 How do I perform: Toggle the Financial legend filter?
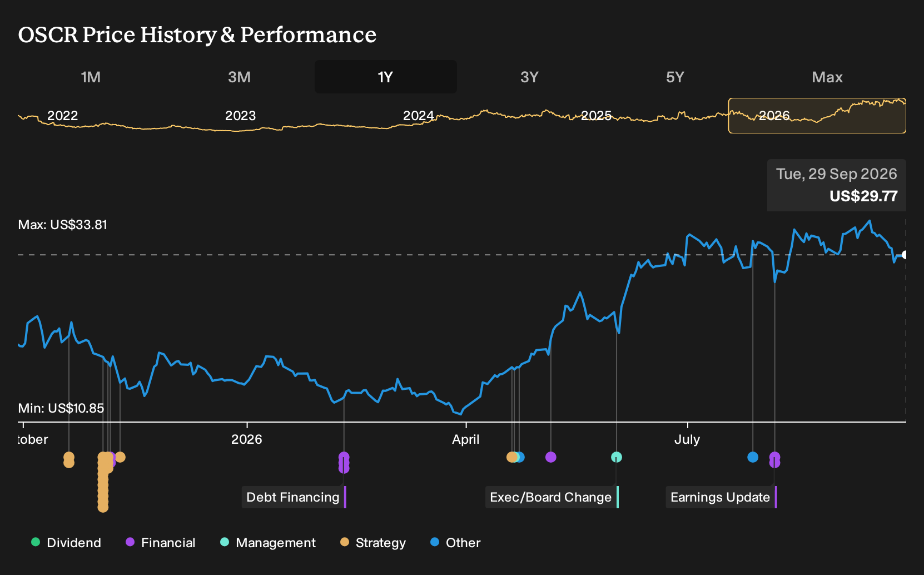[x=161, y=543]
